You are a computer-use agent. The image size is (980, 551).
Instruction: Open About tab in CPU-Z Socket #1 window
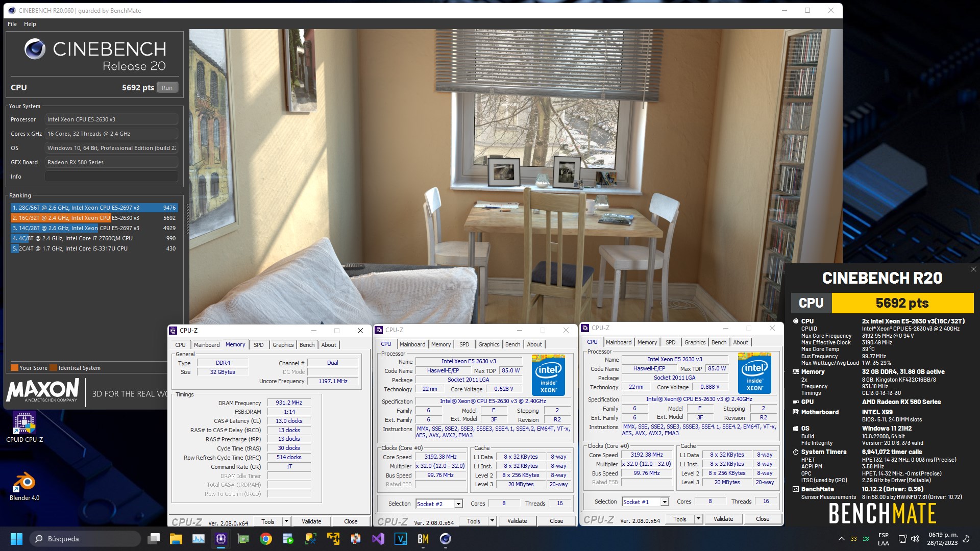click(x=741, y=342)
